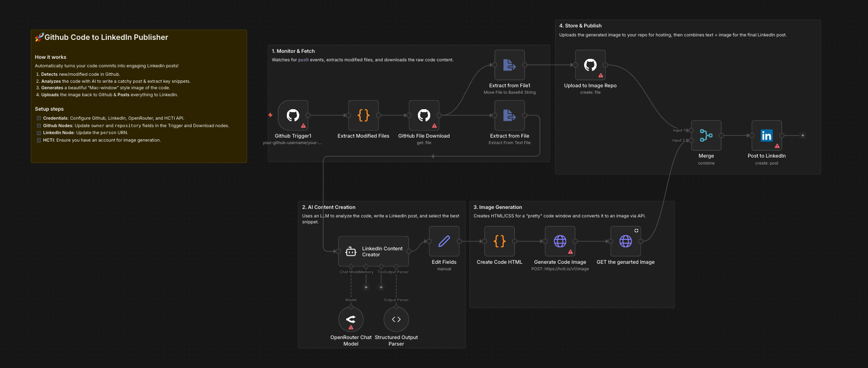Click the Edit Fields pencil node
Viewport: 868px width, 368px height.
444,241
